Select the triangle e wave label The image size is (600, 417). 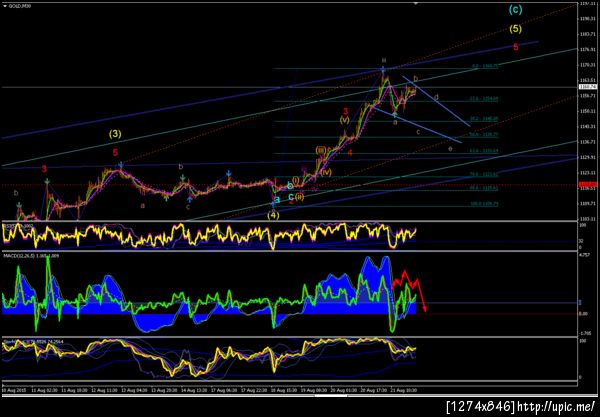450,148
